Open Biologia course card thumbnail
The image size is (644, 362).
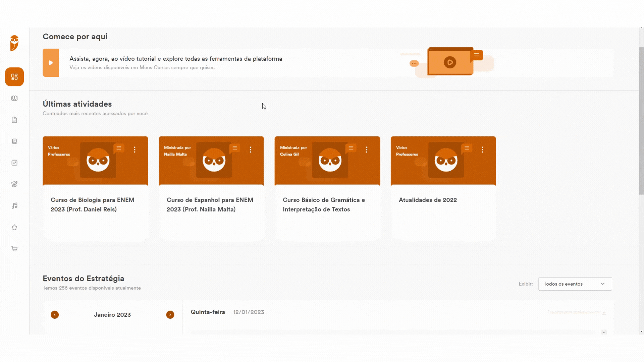pos(95,161)
